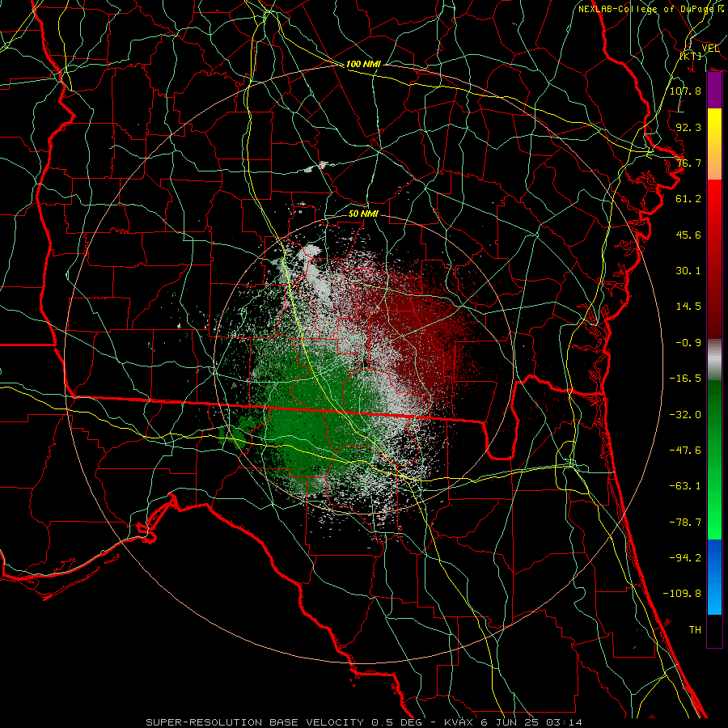Click the bright green segment of the color bar
Image resolution: width=728 pixels, height=728 pixels.
(714, 459)
